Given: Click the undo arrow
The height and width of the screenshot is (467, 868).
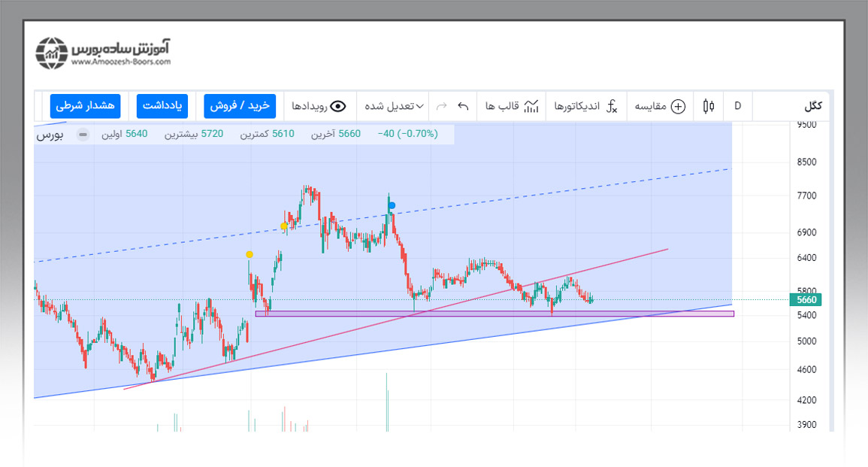Looking at the screenshot, I should pos(463,106).
